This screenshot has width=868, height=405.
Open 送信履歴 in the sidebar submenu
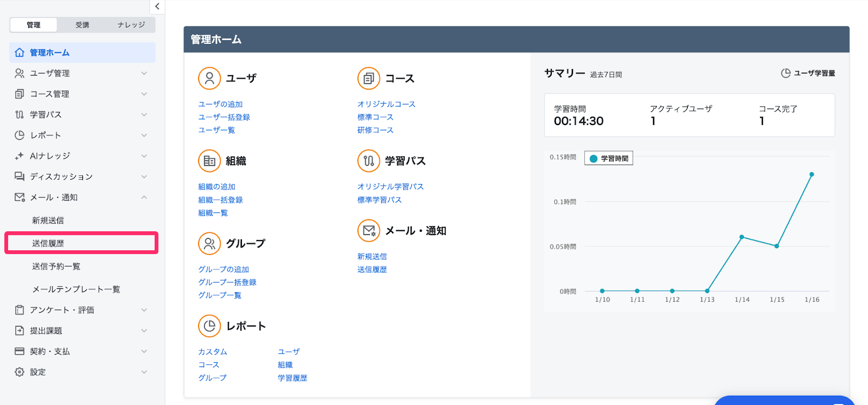pyautogui.click(x=81, y=243)
